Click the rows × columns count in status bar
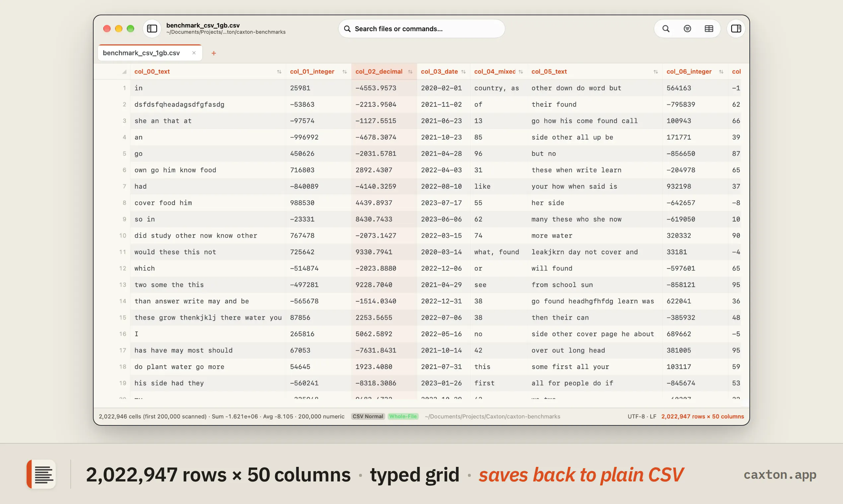 702,416
